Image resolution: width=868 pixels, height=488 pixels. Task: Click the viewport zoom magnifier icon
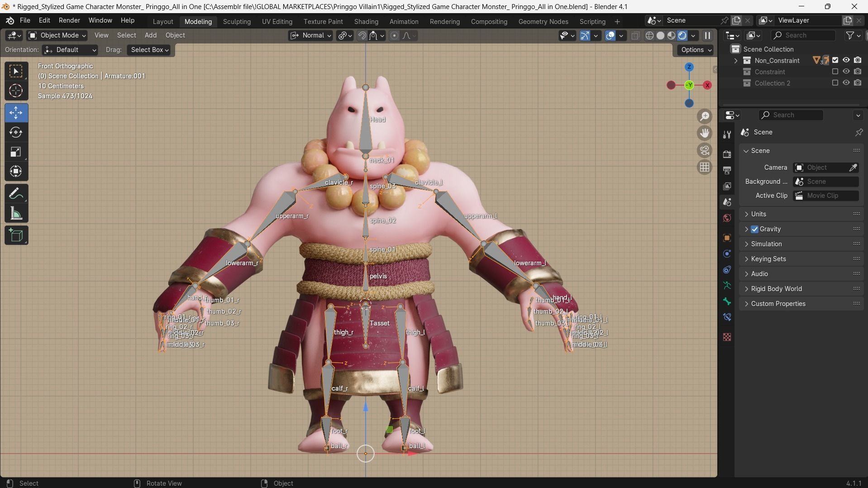(x=705, y=116)
